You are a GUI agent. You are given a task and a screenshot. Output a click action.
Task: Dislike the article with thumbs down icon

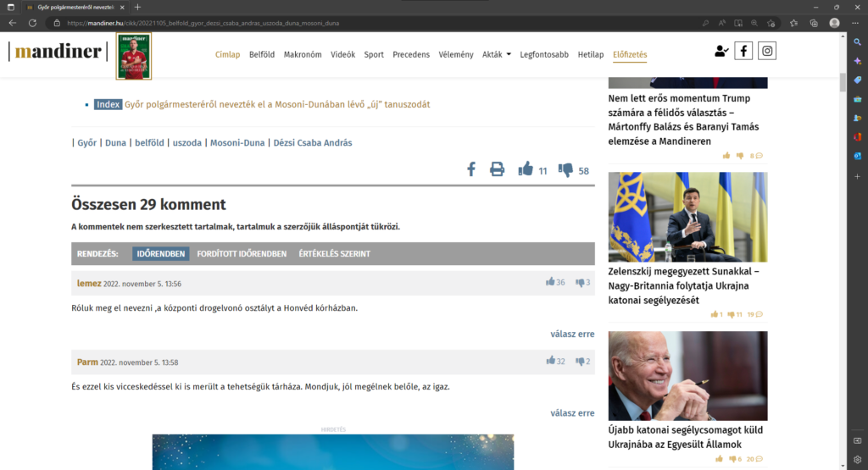(x=566, y=169)
